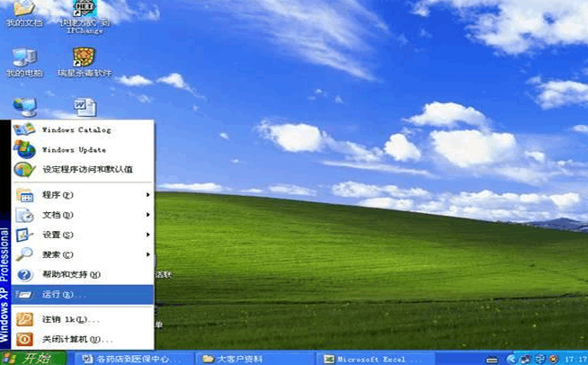Select the 我的电脑 desktop icon
This screenshot has width=588, height=365.
coord(24,63)
